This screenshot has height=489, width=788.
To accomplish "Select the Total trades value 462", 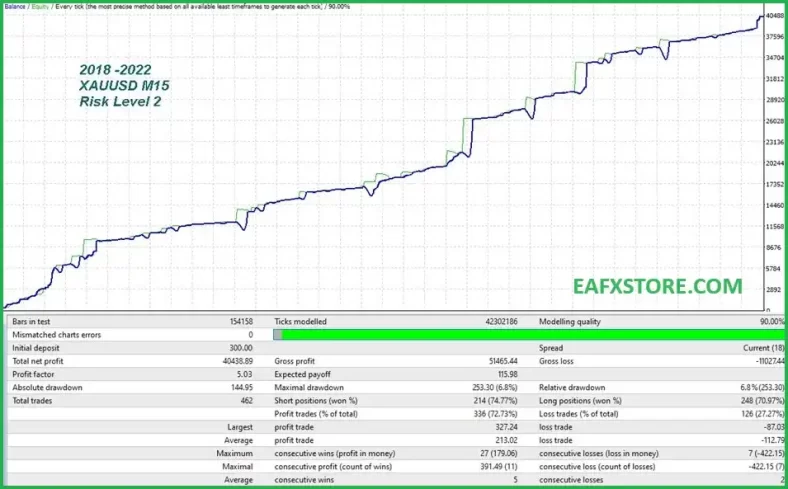I will tap(245, 400).
